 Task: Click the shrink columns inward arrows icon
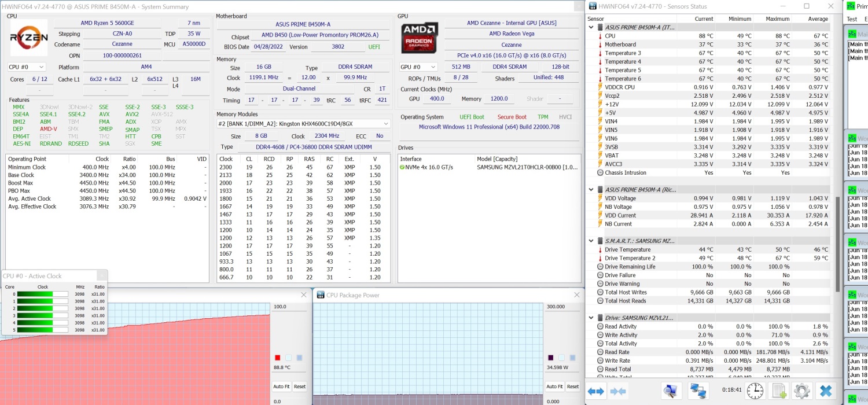point(618,392)
